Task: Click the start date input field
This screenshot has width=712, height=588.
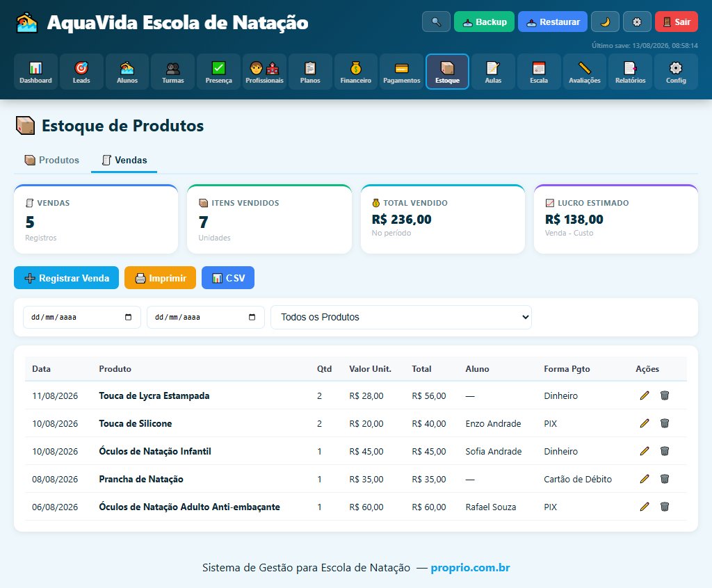Action: pyautogui.click(x=82, y=318)
